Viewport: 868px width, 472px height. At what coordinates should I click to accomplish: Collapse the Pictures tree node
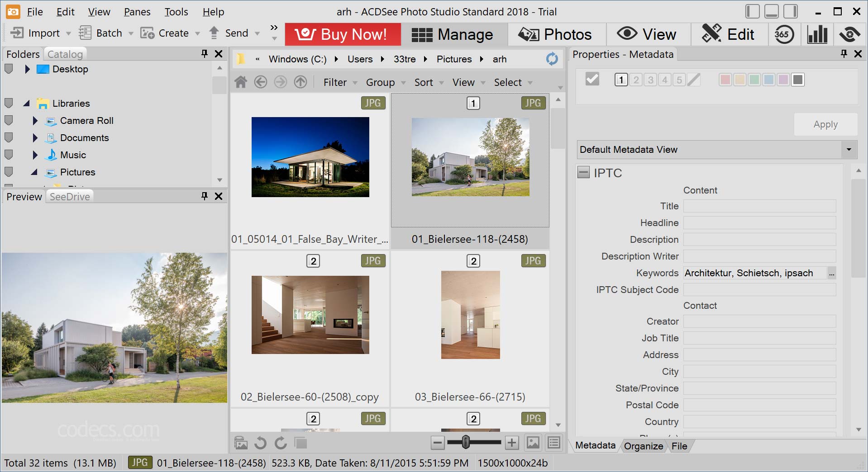coord(34,172)
